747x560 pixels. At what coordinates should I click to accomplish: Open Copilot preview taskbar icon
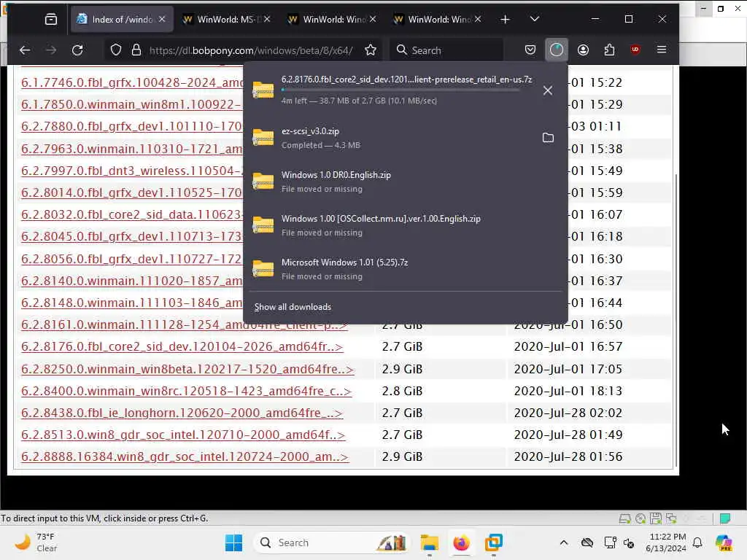point(724,542)
